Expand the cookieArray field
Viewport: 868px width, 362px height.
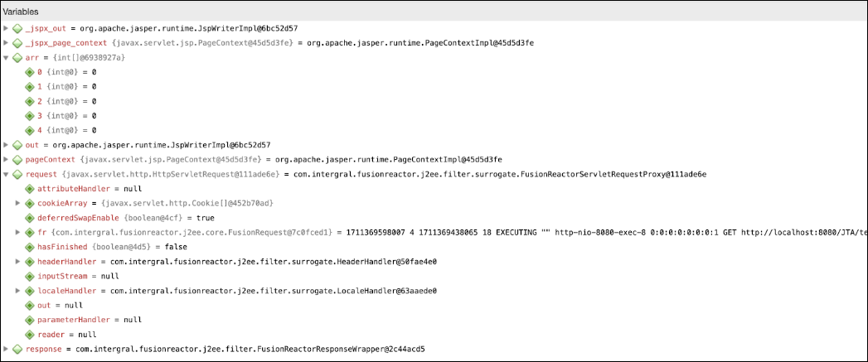[x=18, y=203]
